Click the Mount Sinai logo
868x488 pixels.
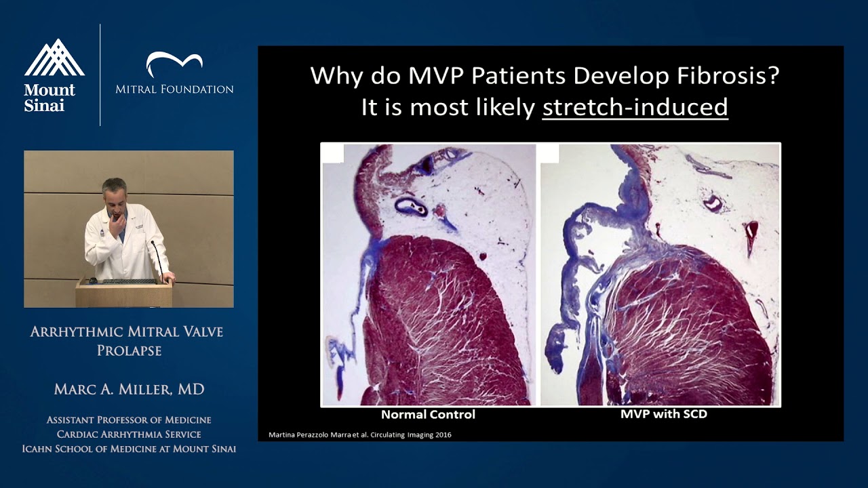tap(54, 75)
